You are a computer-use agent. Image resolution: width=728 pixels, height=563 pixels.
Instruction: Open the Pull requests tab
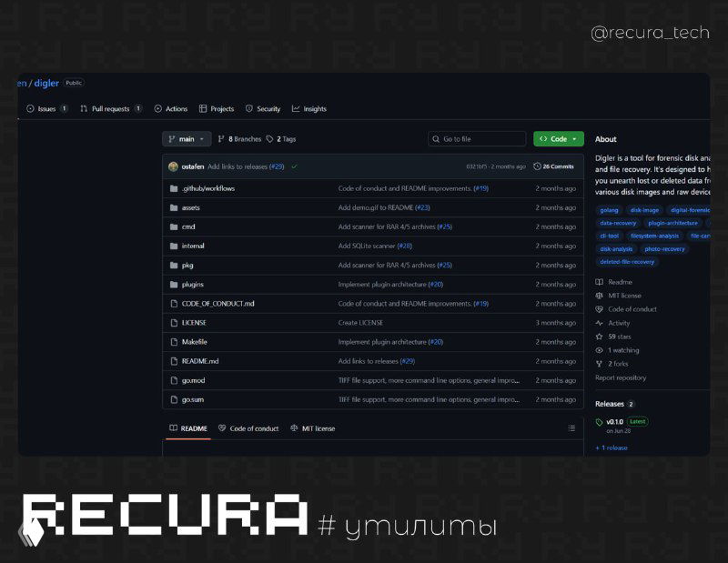coord(110,109)
